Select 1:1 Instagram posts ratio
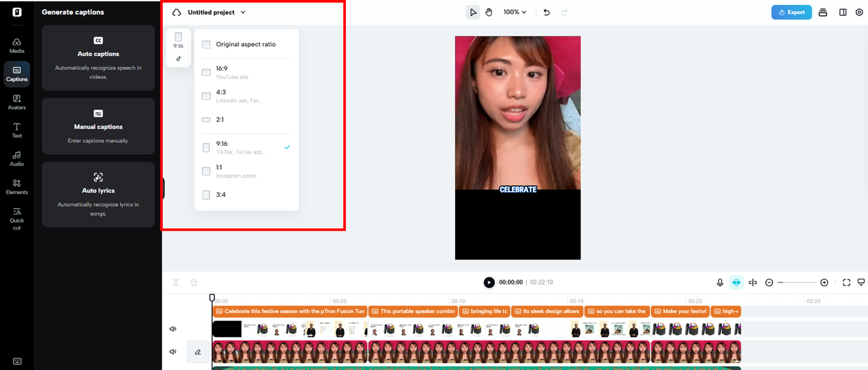The height and width of the screenshot is (370, 868). point(247,171)
